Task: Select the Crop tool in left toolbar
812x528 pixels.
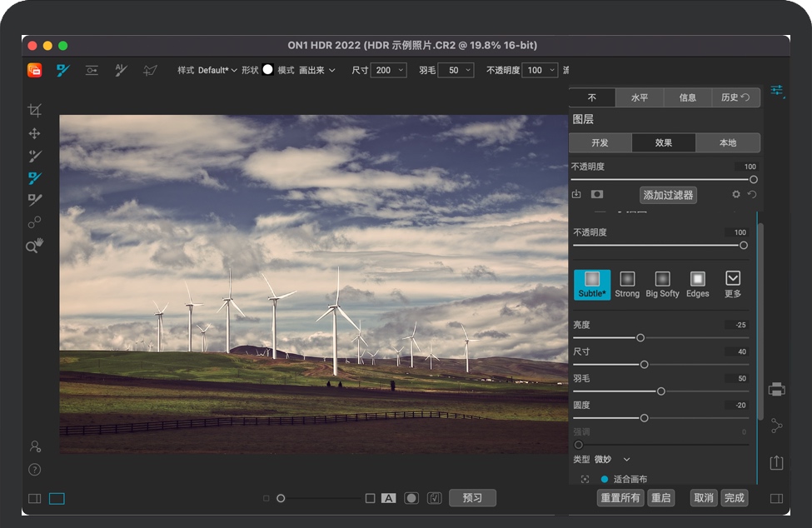Action: (x=34, y=111)
